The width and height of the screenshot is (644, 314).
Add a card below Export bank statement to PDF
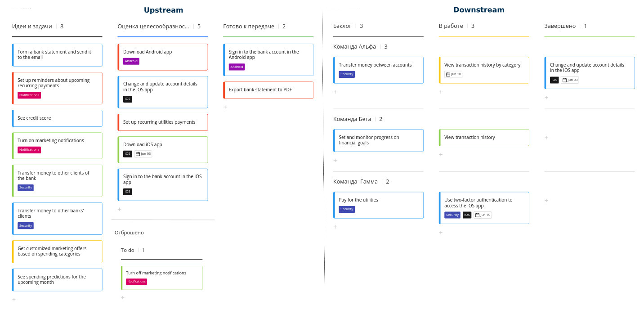pyautogui.click(x=225, y=107)
